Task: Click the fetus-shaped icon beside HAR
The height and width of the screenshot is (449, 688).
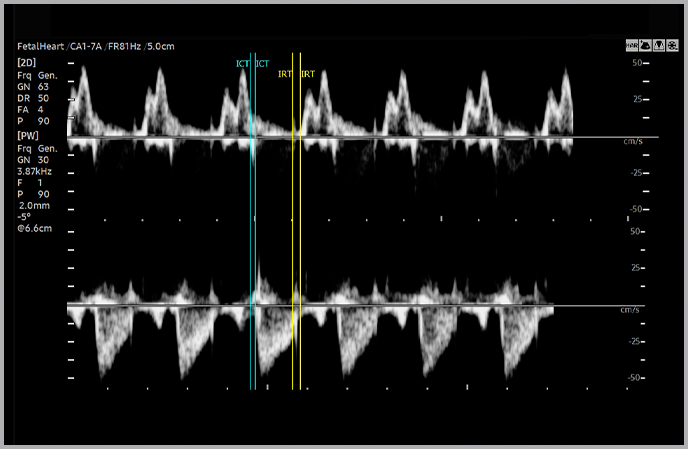Action: 645,46
